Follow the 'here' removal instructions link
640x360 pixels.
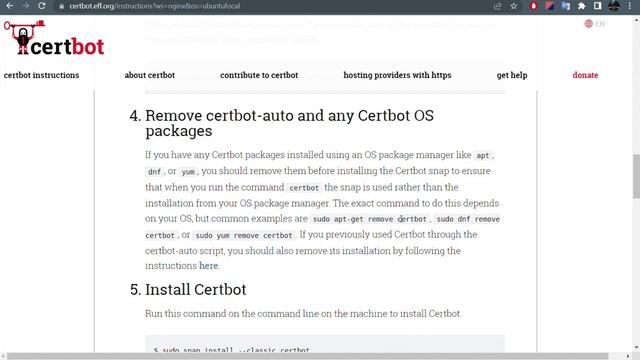coord(209,266)
